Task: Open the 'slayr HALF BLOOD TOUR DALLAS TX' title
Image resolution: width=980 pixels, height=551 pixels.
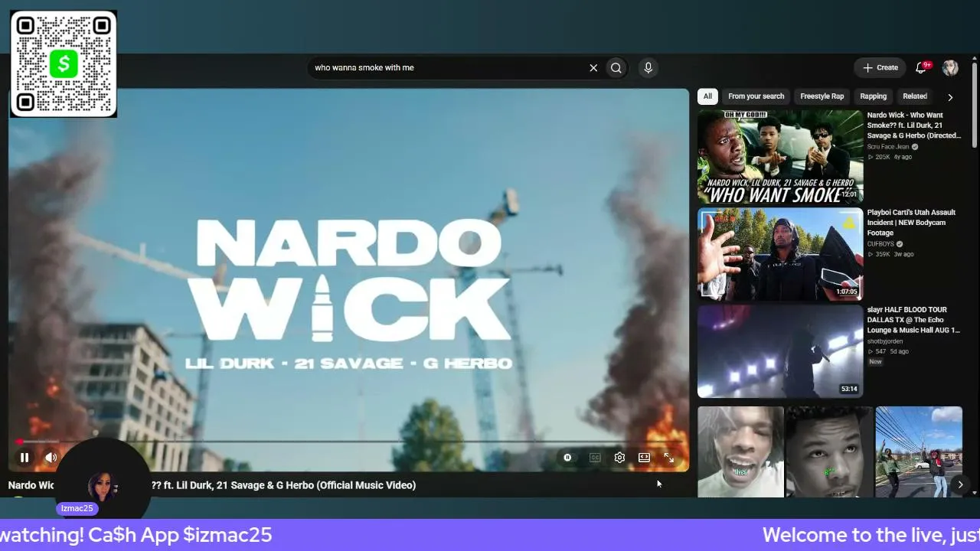Action: pyautogui.click(x=913, y=320)
